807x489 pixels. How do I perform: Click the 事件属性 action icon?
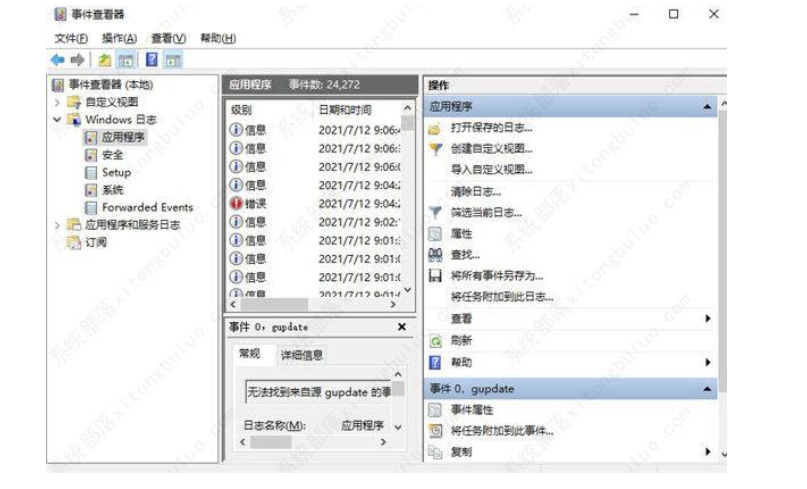point(435,410)
